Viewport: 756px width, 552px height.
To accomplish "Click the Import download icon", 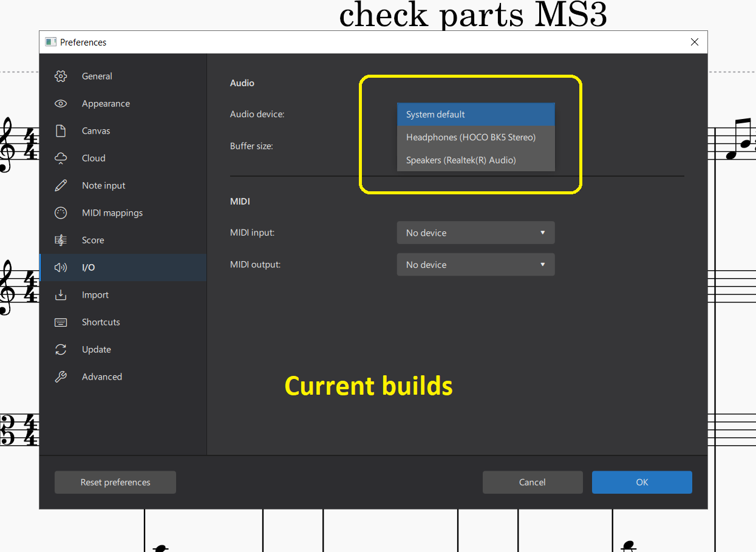I will click(61, 295).
